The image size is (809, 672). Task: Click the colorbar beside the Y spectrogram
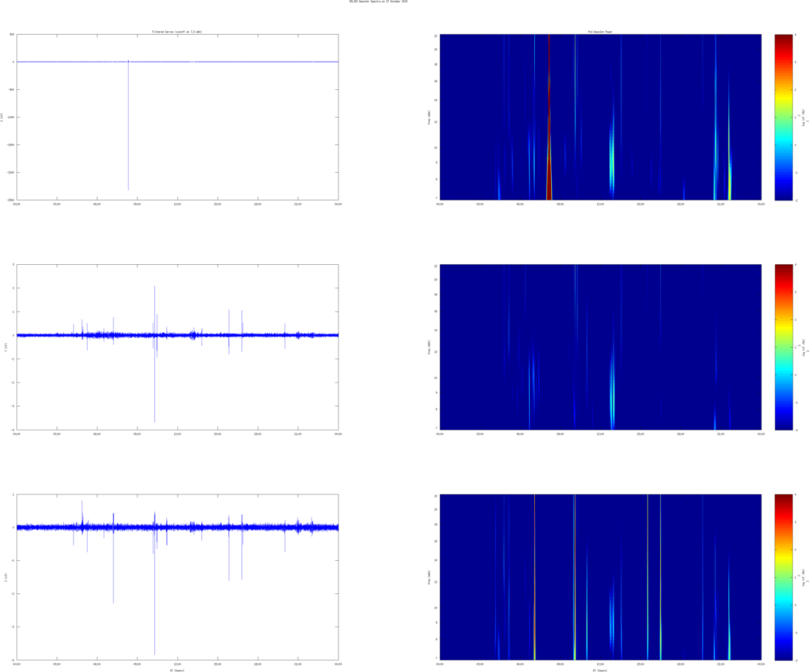coord(783,347)
